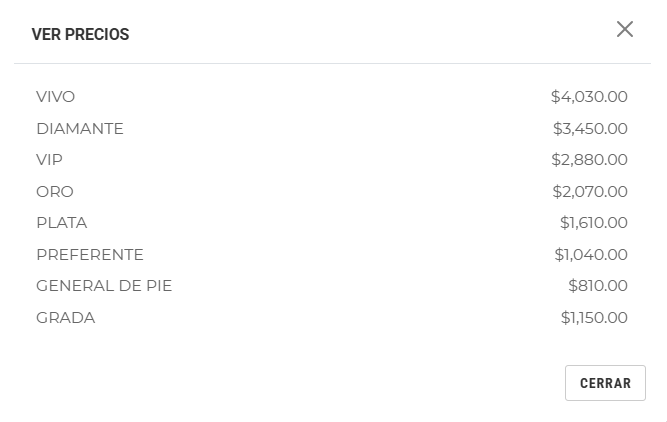This screenshot has height=422, width=667.
Task: Select the VIVO ticket category label
Action: (56, 97)
